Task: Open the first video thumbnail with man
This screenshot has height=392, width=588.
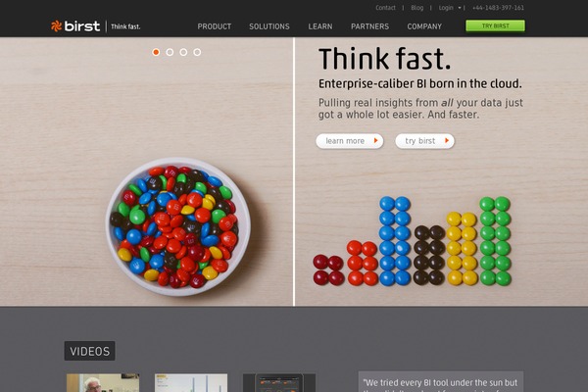Action: (x=103, y=382)
